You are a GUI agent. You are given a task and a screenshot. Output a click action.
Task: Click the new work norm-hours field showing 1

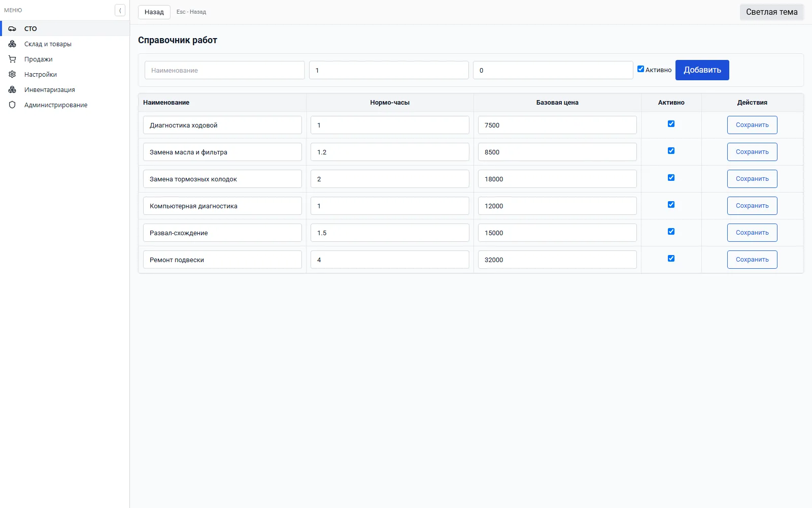[389, 70]
